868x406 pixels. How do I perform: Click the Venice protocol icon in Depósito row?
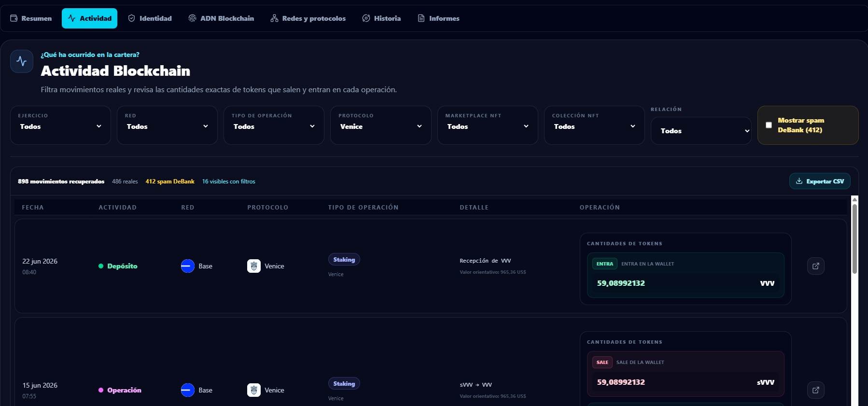pos(254,266)
